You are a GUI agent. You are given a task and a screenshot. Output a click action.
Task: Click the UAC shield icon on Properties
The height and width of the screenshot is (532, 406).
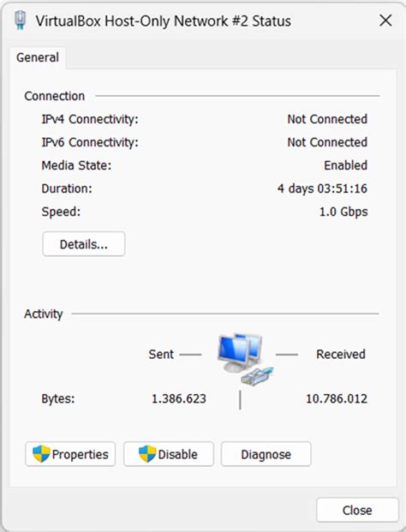pyautogui.click(x=41, y=454)
